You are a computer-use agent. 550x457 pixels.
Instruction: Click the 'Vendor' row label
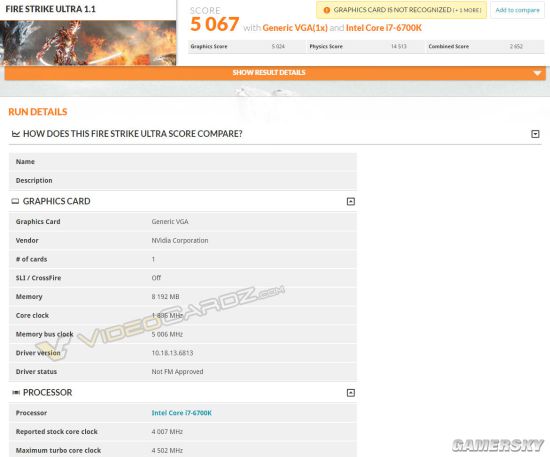click(x=27, y=241)
